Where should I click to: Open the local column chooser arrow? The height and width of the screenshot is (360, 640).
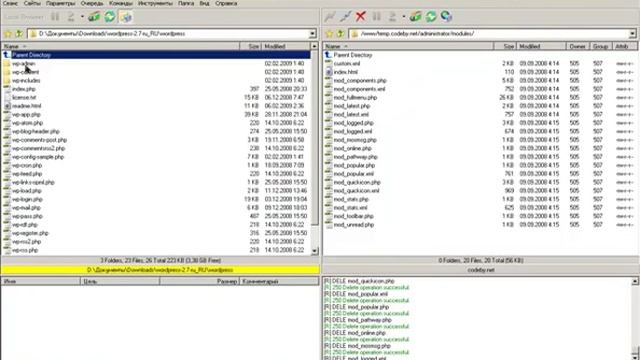pyautogui.click(x=314, y=47)
